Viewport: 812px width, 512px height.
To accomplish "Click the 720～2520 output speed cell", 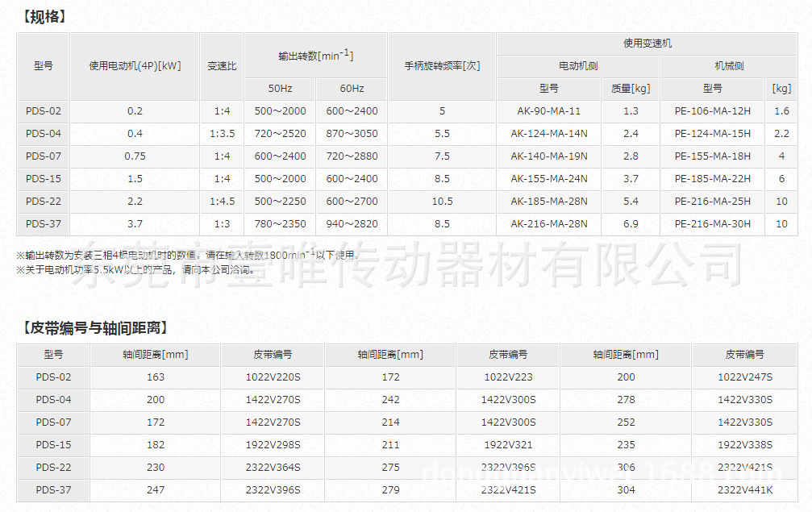I will point(281,134).
